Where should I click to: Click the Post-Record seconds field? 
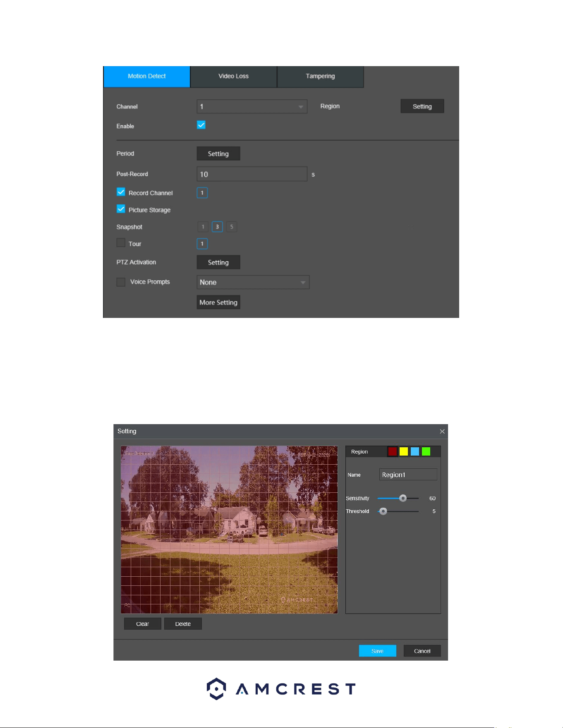(x=252, y=174)
